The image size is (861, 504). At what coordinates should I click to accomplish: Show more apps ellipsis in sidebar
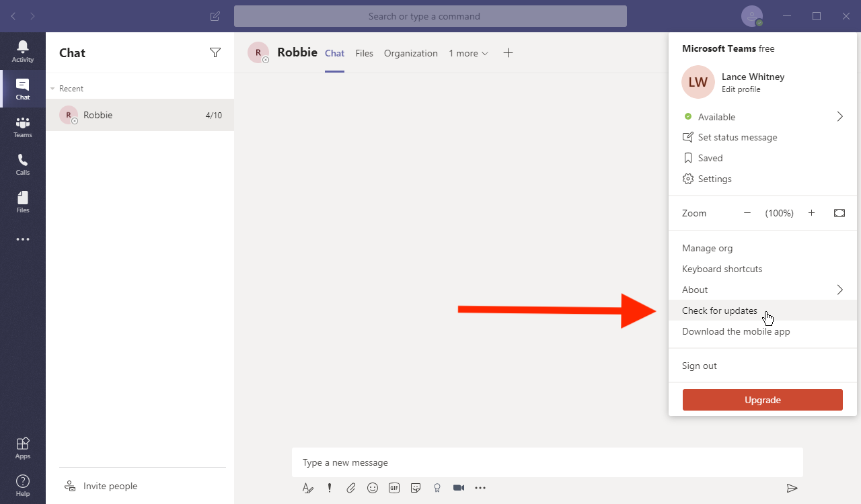coord(23,239)
